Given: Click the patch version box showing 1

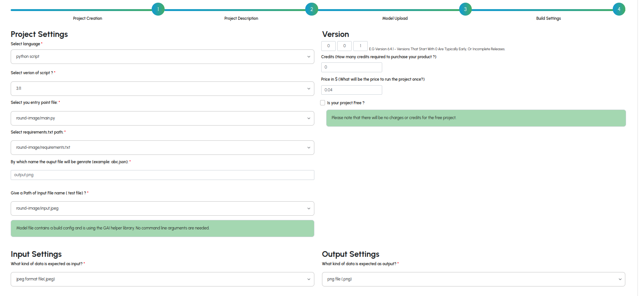Looking at the screenshot, I should (x=360, y=46).
